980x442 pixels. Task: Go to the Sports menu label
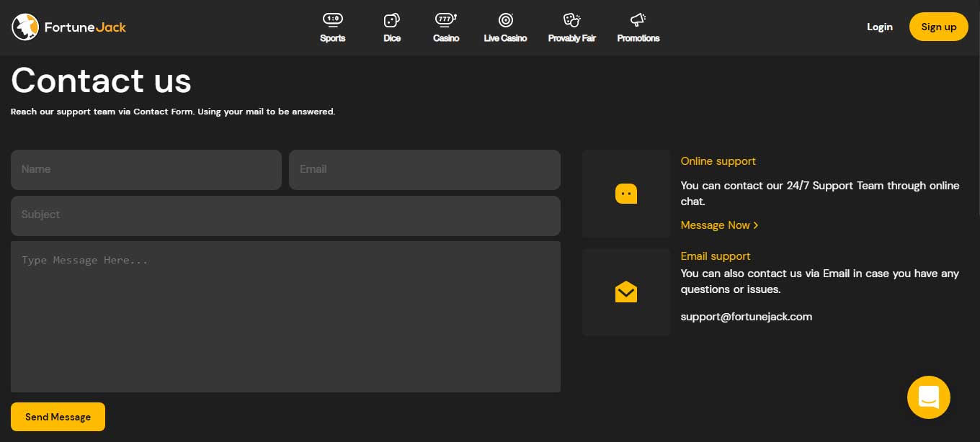(333, 38)
